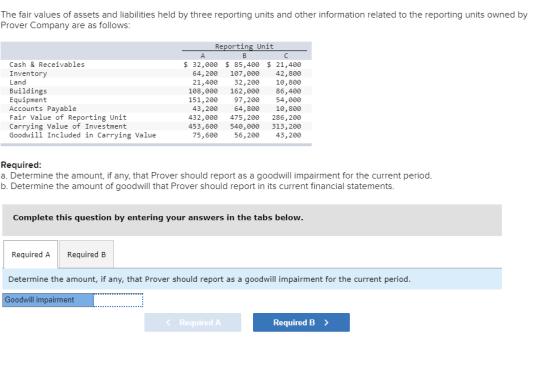Click the 313,200 carrying value for unit C
The image size is (560, 377).
pyautogui.click(x=286, y=126)
